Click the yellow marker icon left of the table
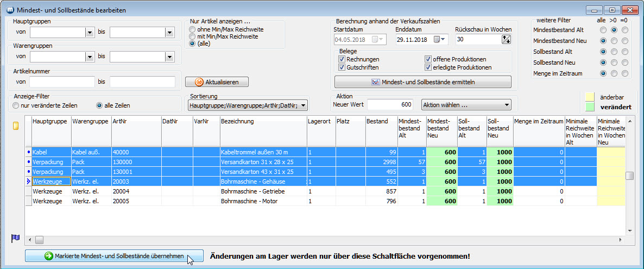 [x=16, y=126]
